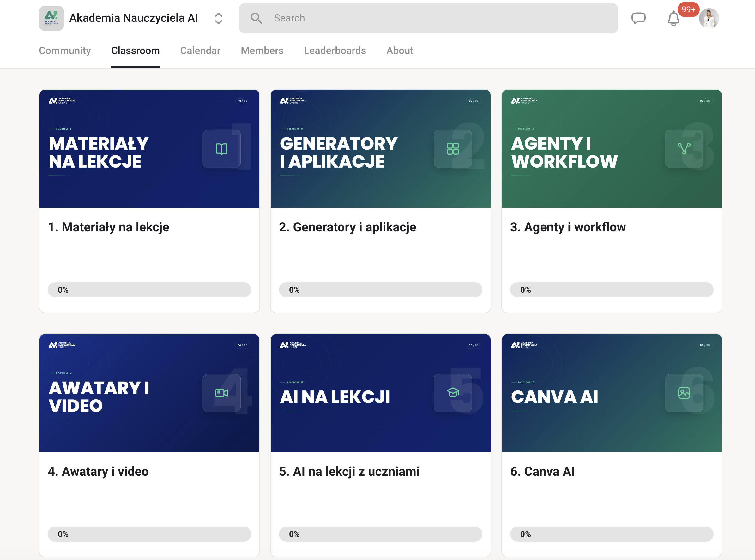Click title "4. Awatary i video"
Screen dimensions: 755x560
(x=98, y=472)
